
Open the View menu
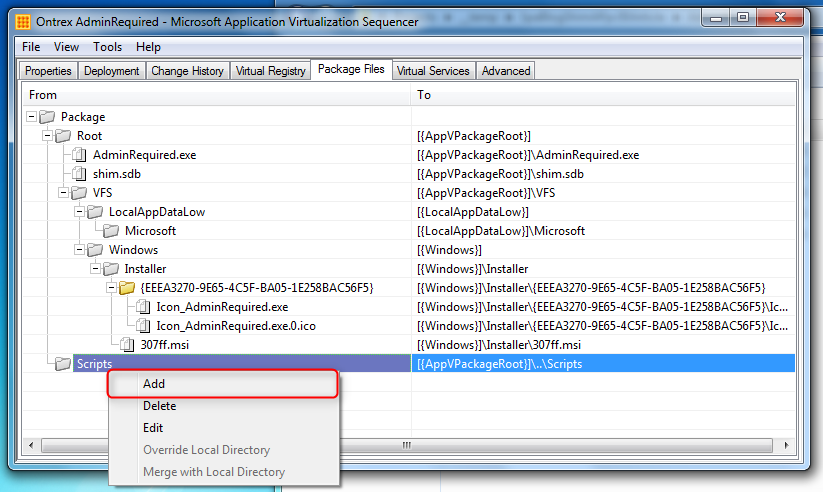point(66,47)
